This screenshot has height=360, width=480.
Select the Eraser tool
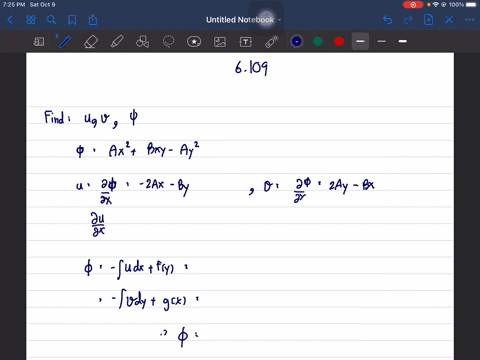tap(91, 42)
